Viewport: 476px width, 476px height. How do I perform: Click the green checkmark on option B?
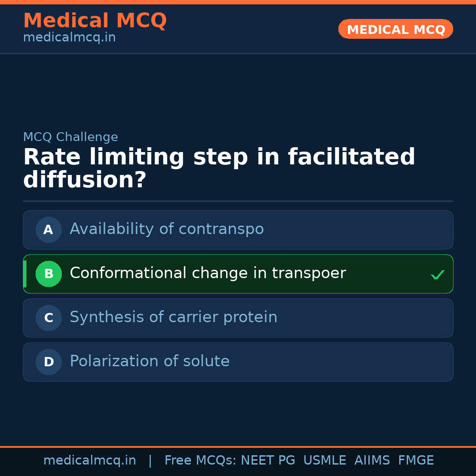click(437, 275)
